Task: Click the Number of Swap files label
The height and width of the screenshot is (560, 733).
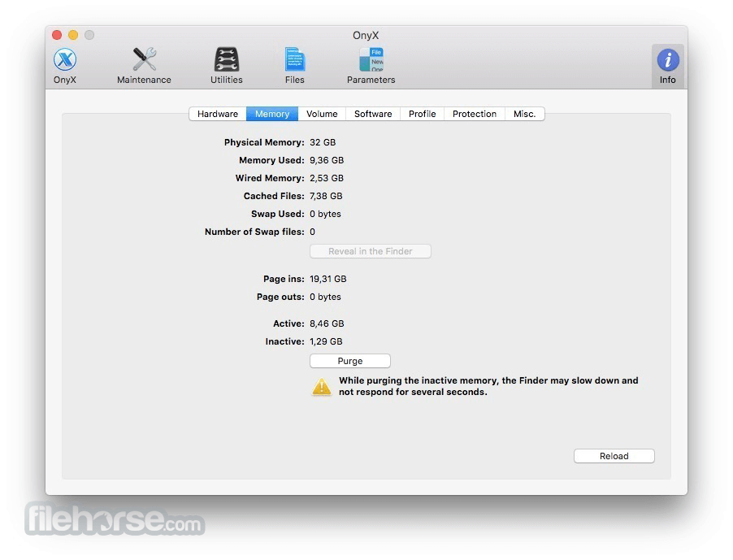Action: pyautogui.click(x=254, y=232)
